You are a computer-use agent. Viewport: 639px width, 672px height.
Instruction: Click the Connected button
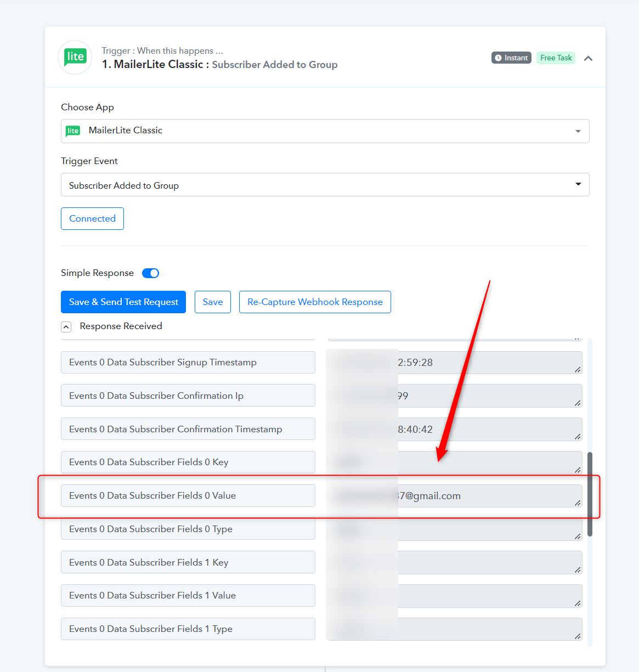(x=92, y=218)
